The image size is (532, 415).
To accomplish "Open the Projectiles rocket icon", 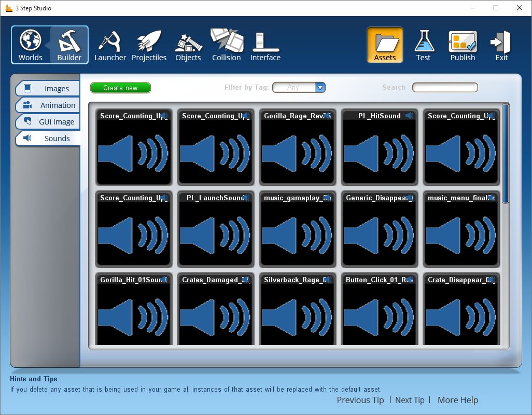I will (149, 40).
